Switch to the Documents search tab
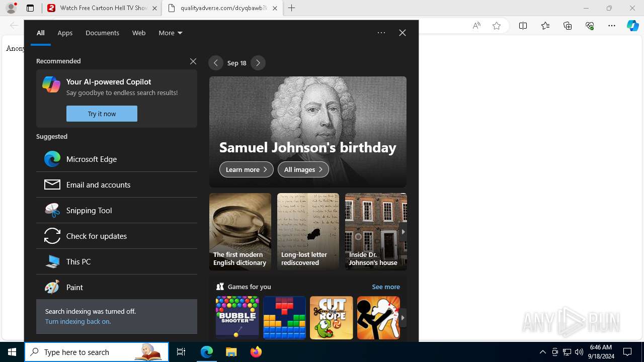 (102, 33)
